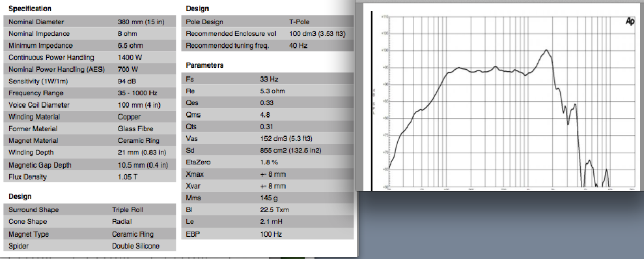The height and width of the screenshot is (259, 644).
Task: Select the value '380 mm (15 in)'
Action: pos(141,22)
